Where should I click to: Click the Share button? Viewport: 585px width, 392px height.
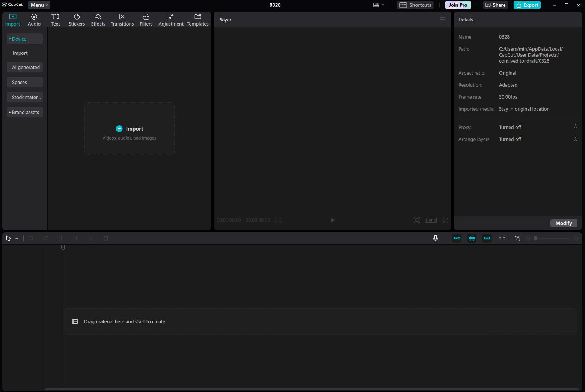click(x=496, y=5)
